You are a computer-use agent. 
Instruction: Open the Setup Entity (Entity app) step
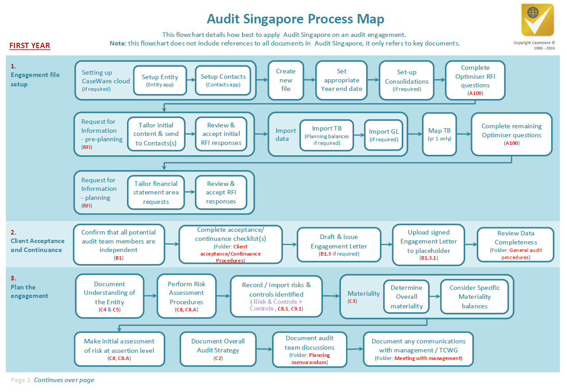pos(160,81)
